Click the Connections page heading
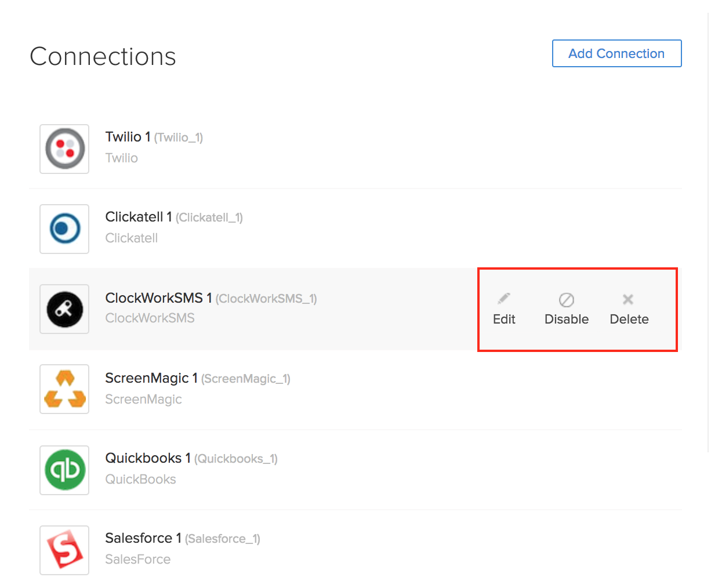The height and width of the screenshot is (588, 711). [x=103, y=56]
